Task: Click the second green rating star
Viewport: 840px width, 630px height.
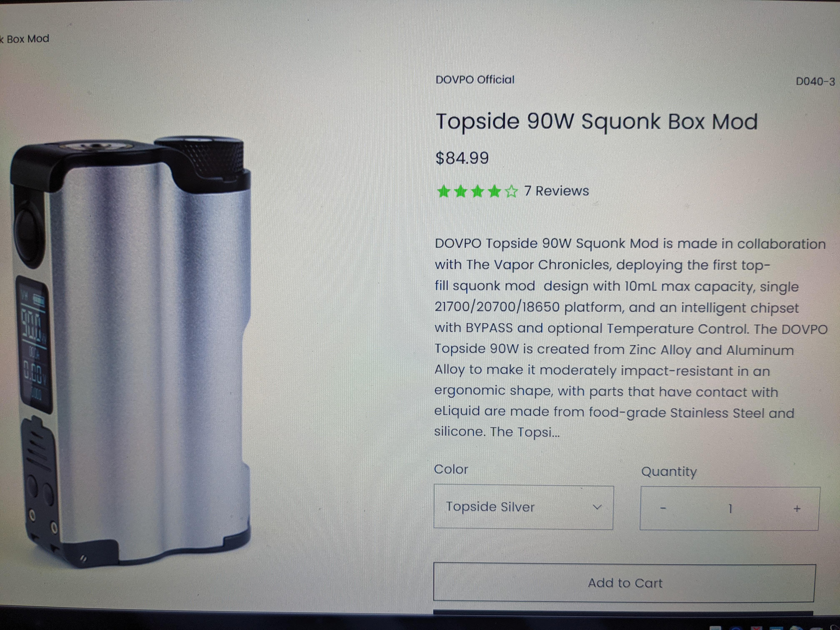Action: [x=460, y=191]
